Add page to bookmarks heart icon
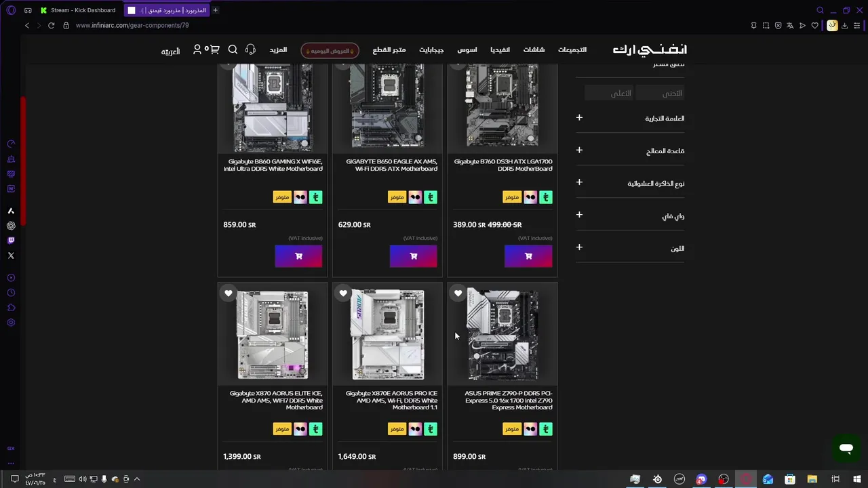 pyautogui.click(x=814, y=25)
